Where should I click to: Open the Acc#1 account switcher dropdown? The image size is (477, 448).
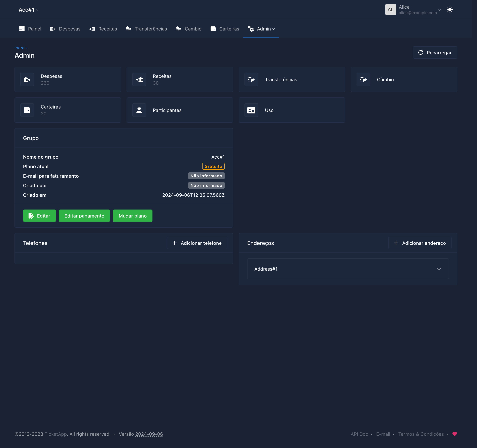click(x=29, y=10)
